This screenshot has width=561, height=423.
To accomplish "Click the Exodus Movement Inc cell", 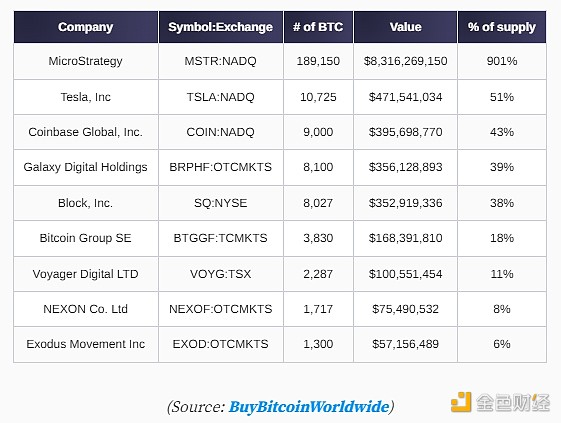I will [86, 344].
